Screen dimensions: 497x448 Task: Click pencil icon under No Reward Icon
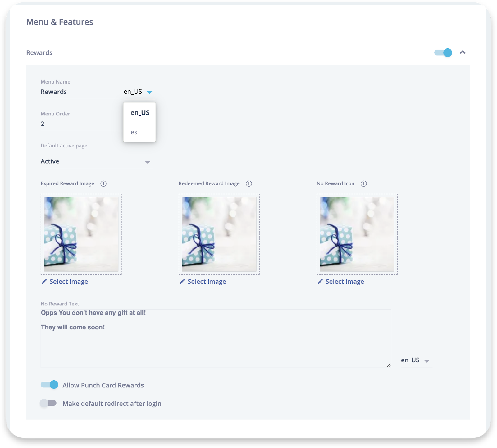coord(320,281)
